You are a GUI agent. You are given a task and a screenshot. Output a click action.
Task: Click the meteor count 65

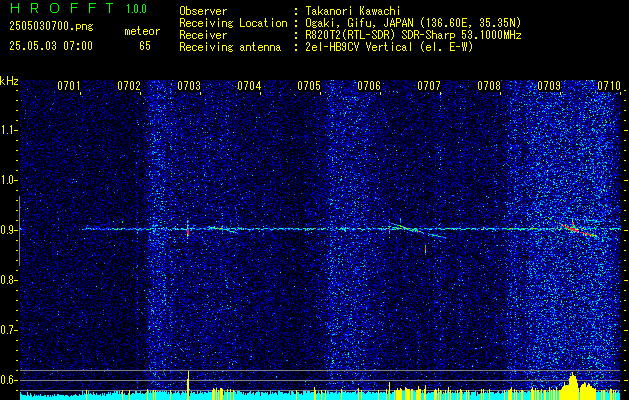(145, 46)
